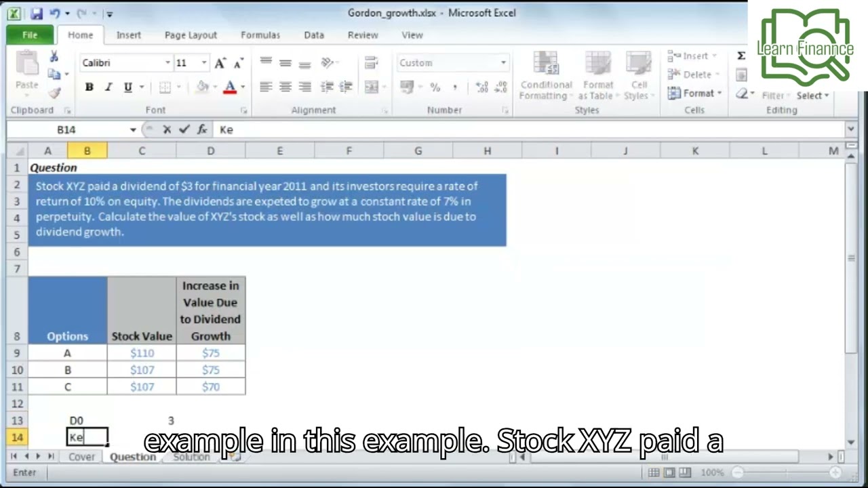
Task: Toggle bold formatting
Action: click(x=89, y=87)
